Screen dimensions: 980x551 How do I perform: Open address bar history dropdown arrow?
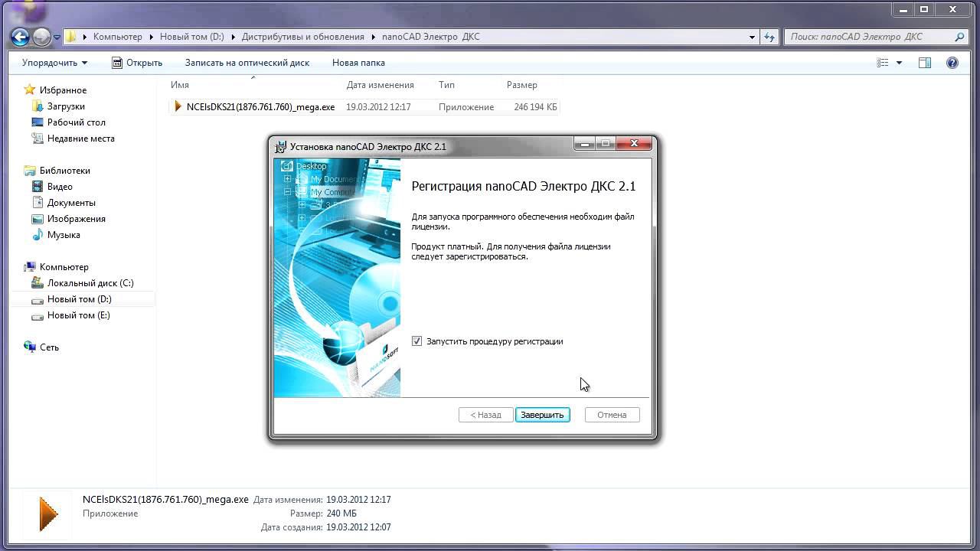[x=752, y=37]
